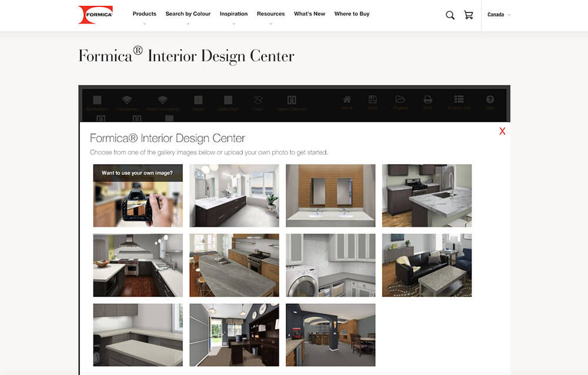Go to the Inspiration section

point(233,14)
